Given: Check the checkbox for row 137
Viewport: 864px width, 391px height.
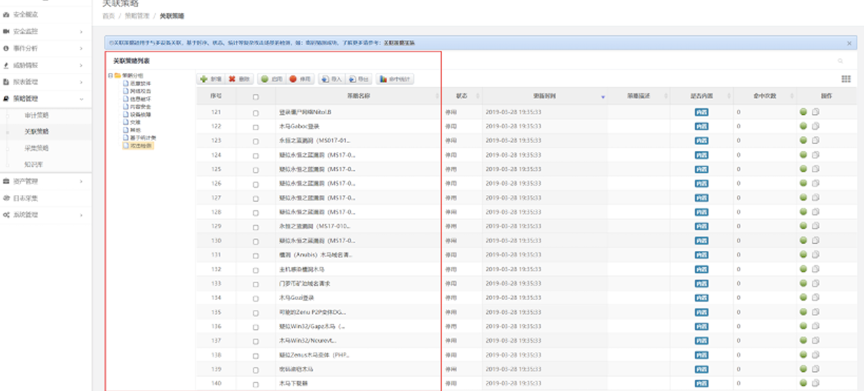Looking at the screenshot, I should click(x=256, y=341).
